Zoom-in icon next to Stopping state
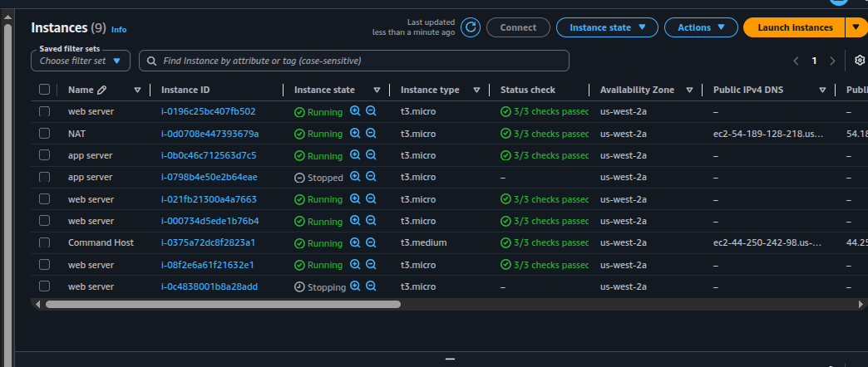The image size is (868, 367). [x=355, y=286]
